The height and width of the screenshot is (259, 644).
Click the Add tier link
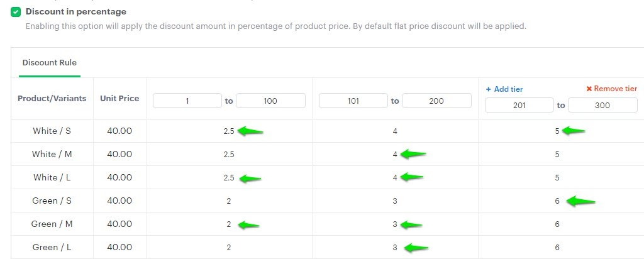[508, 89]
